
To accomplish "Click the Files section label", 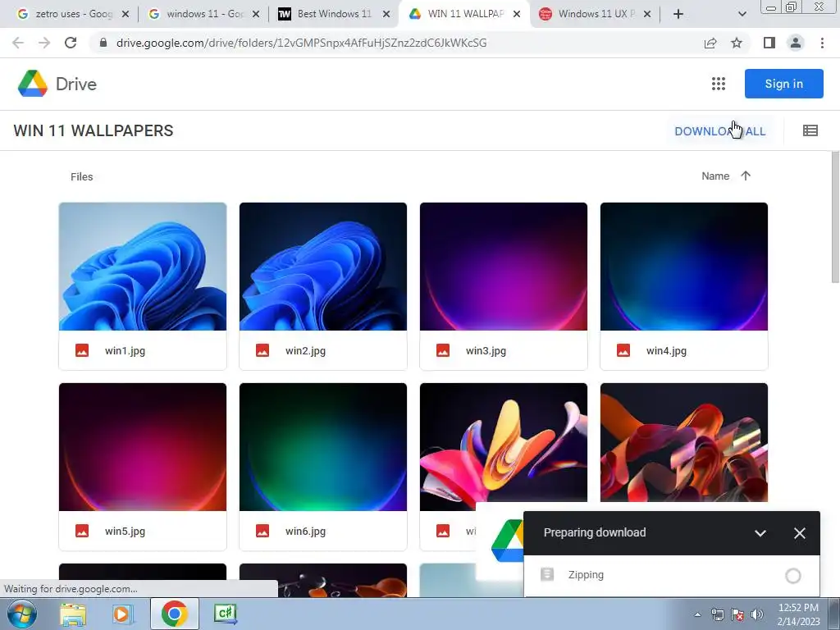I will pyautogui.click(x=81, y=177).
